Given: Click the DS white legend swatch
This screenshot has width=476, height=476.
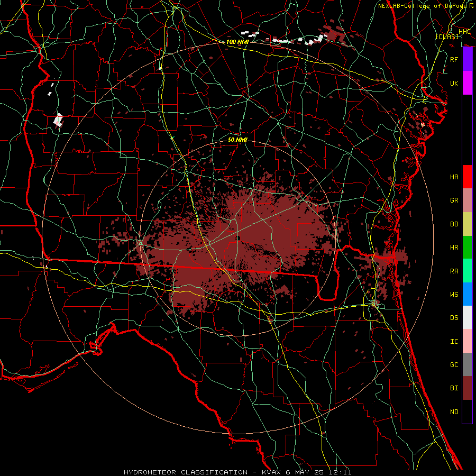Looking at the screenshot, I should (467, 317).
